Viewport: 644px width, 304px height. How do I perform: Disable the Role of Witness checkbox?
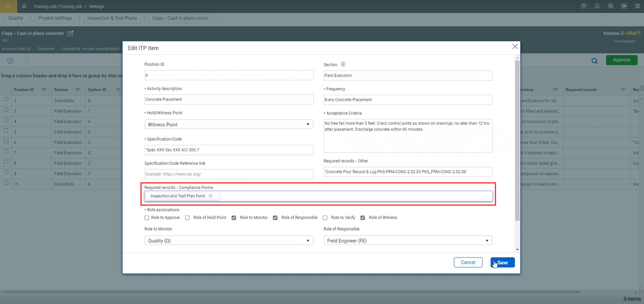tap(362, 217)
